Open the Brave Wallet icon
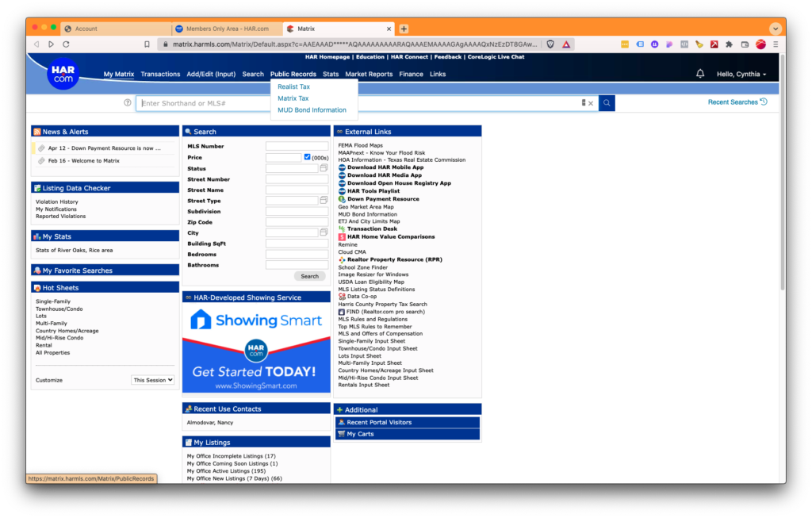This screenshot has height=518, width=812. point(745,44)
